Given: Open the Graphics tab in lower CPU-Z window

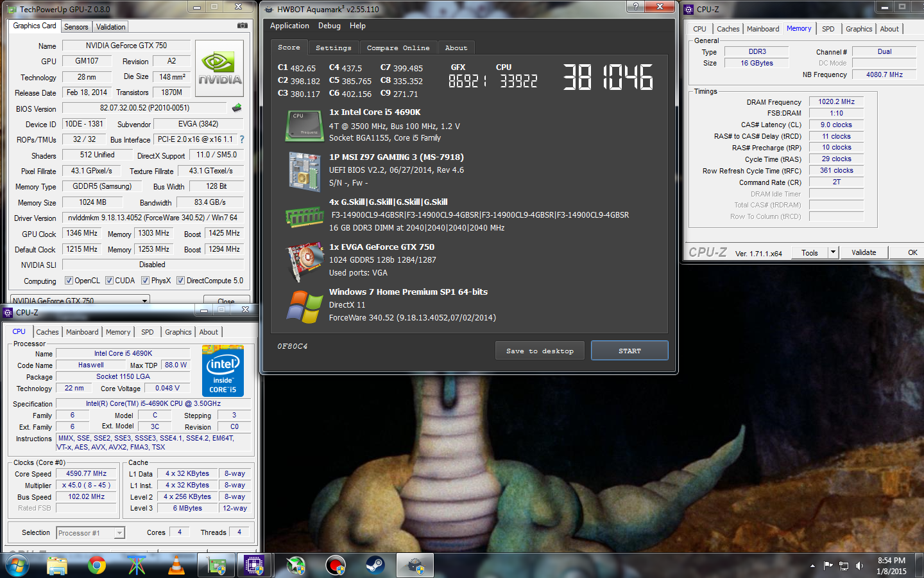Looking at the screenshot, I should point(178,332).
